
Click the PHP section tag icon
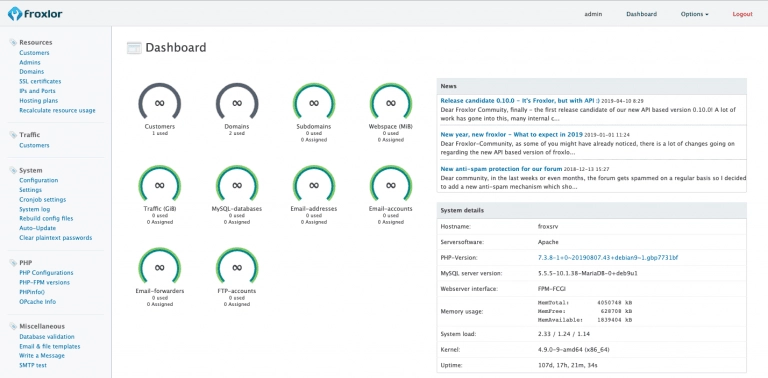[x=13, y=263]
